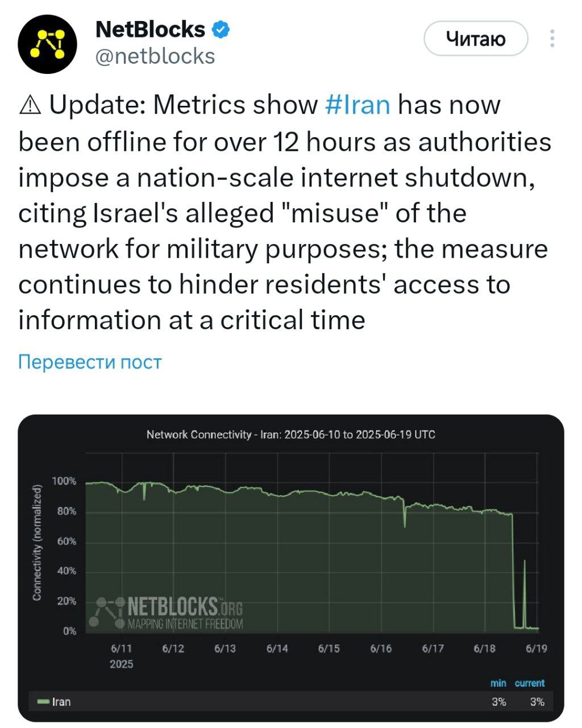582x728 pixels.
Task: Click the 100% label on y-axis
Action: click(x=64, y=481)
